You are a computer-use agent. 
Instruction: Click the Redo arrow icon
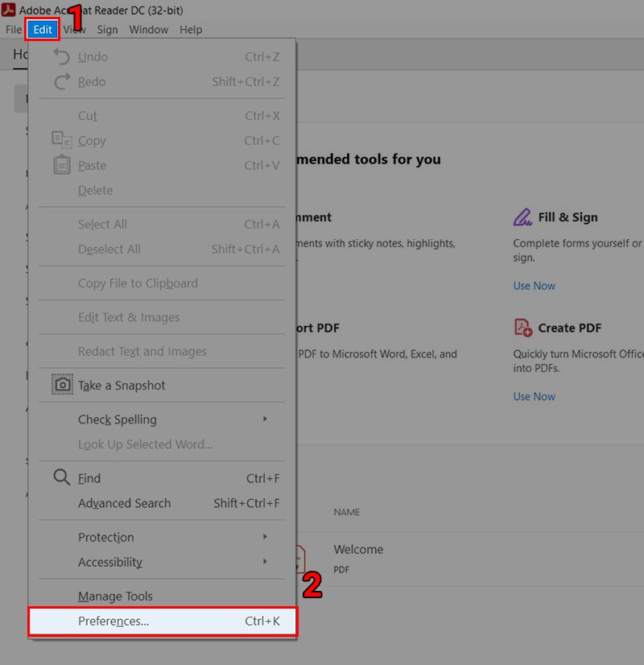62,81
